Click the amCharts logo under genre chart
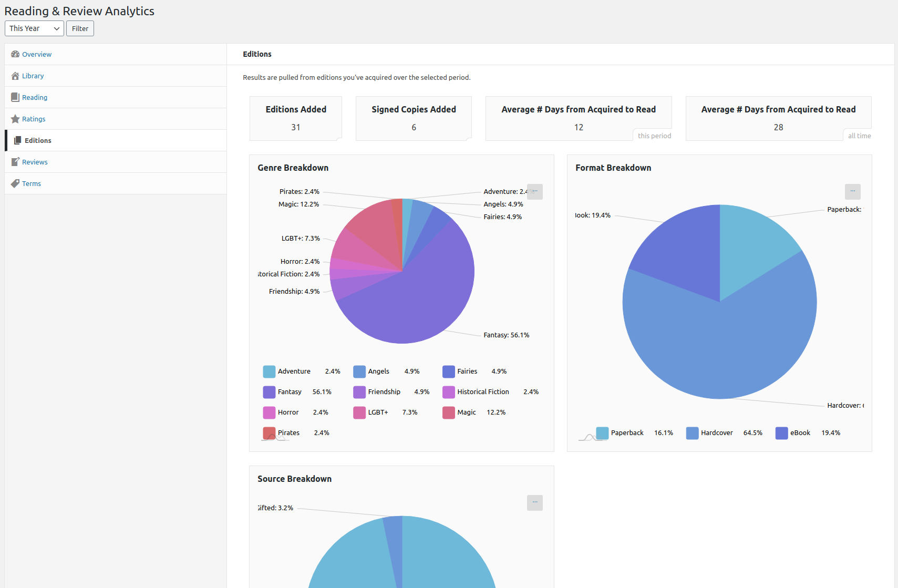898x588 pixels. click(x=275, y=437)
